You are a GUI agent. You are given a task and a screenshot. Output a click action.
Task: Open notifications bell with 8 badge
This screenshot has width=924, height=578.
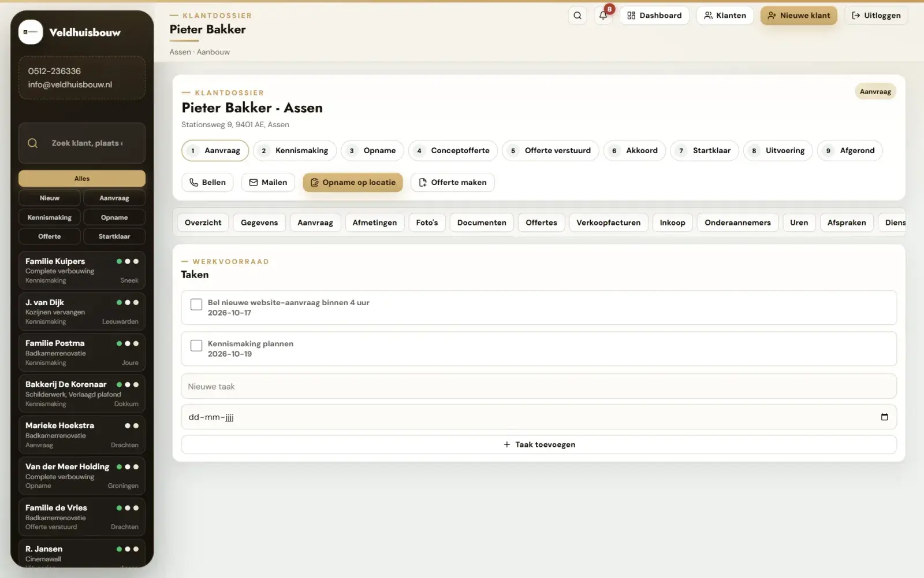tap(603, 16)
